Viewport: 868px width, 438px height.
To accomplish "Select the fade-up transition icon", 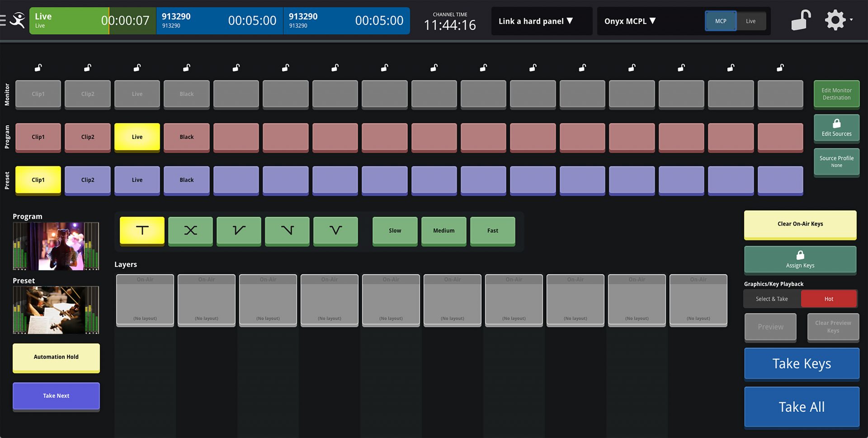I will [239, 231].
